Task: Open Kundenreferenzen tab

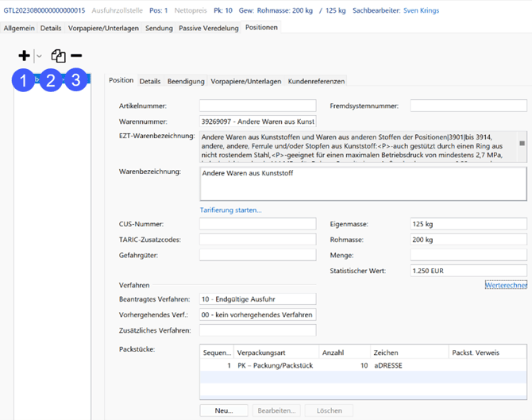Action: 316,82
